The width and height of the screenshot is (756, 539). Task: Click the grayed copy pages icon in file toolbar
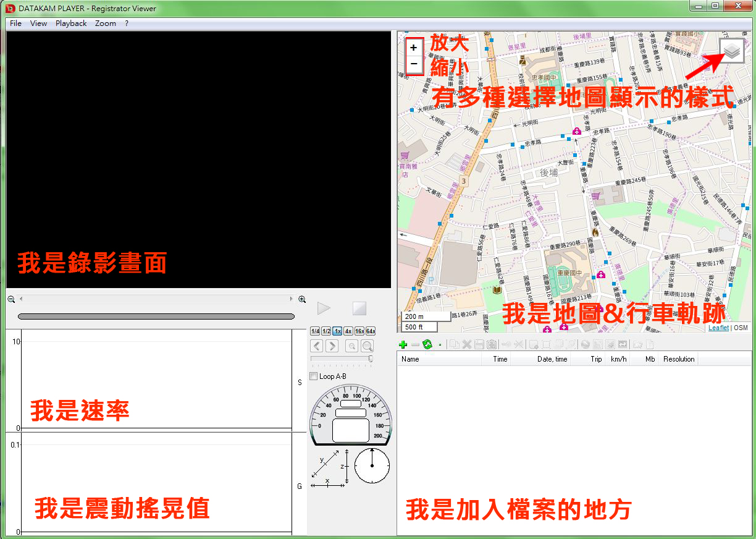click(x=455, y=344)
